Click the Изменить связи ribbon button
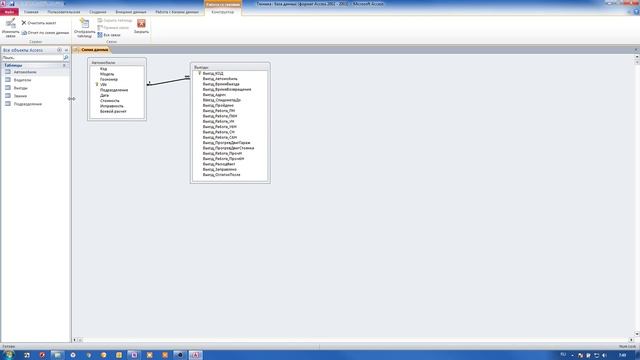Image resolution: width=640 pixels, height=360 pixels. click(x=11, y=28)
